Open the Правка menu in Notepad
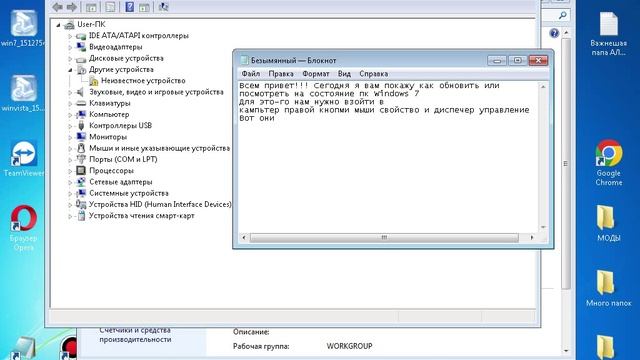The width and height of the screenshot is (640, 360). point(281,74)
